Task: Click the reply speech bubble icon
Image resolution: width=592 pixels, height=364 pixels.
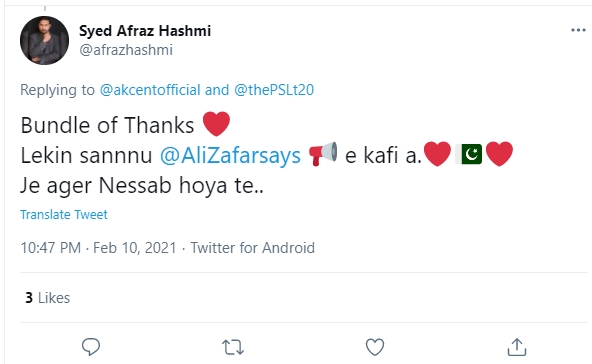Action: (x=91, y=347)
